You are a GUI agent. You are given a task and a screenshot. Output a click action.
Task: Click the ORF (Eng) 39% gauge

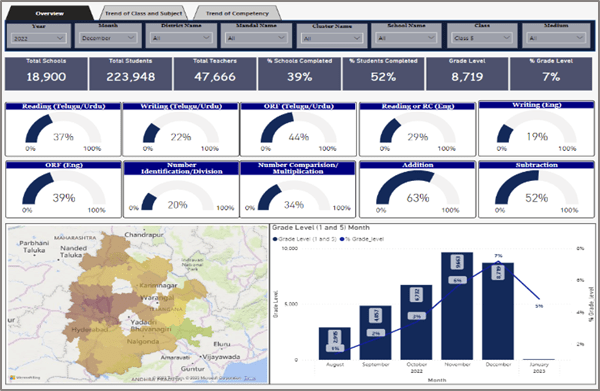64,190
